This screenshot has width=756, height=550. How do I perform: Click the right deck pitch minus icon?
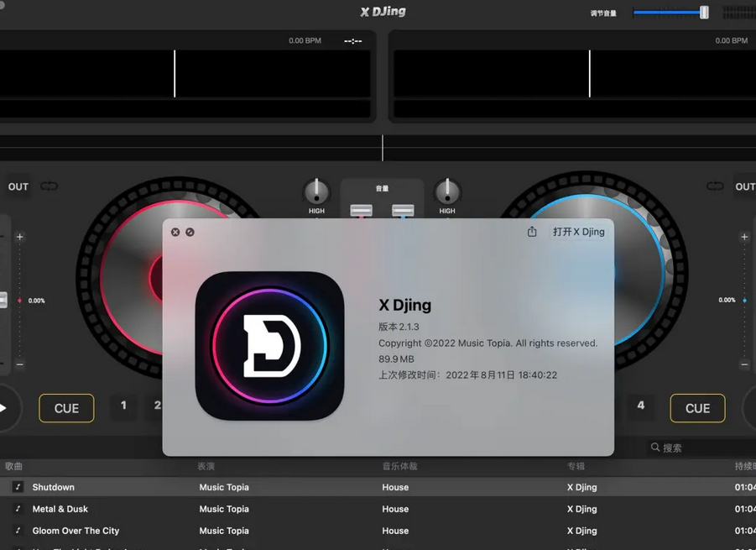point(744,364)
